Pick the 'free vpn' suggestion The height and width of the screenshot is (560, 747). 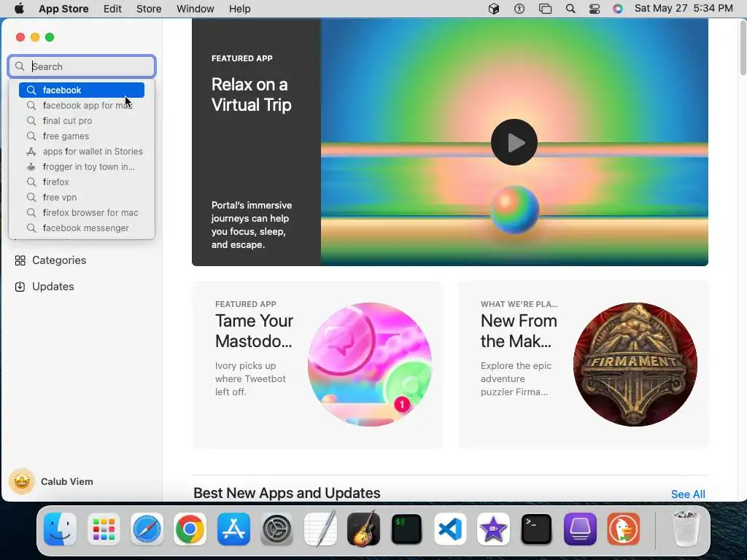pos(82,197)
